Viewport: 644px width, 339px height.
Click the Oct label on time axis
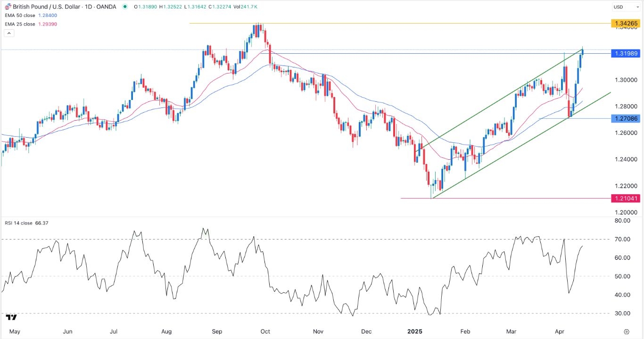click(x=265, y=331)
